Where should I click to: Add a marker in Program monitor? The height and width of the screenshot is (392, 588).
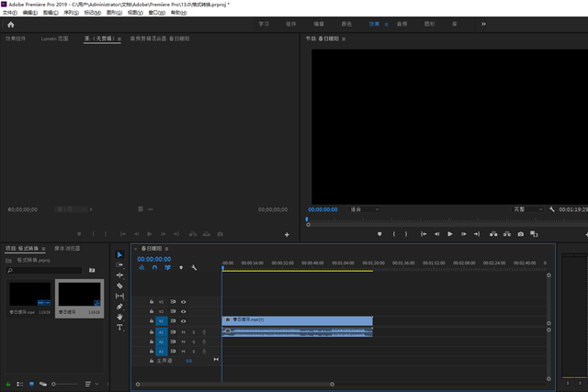click(x=379, y=234)
